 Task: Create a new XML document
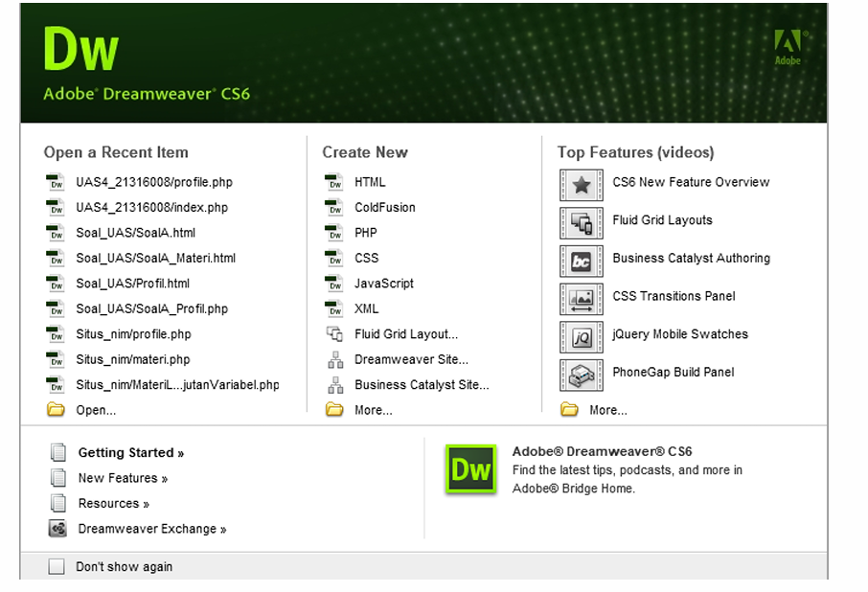point(367,308)
